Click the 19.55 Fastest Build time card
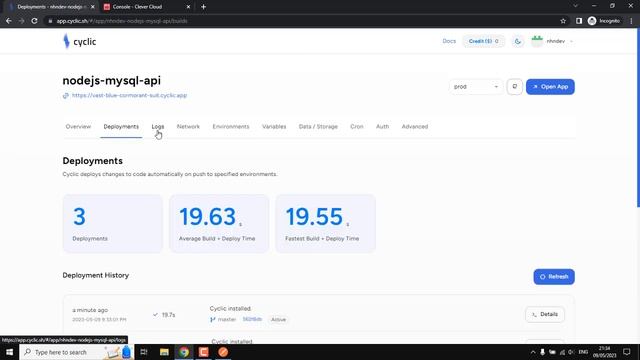 (x=325, y=224)
